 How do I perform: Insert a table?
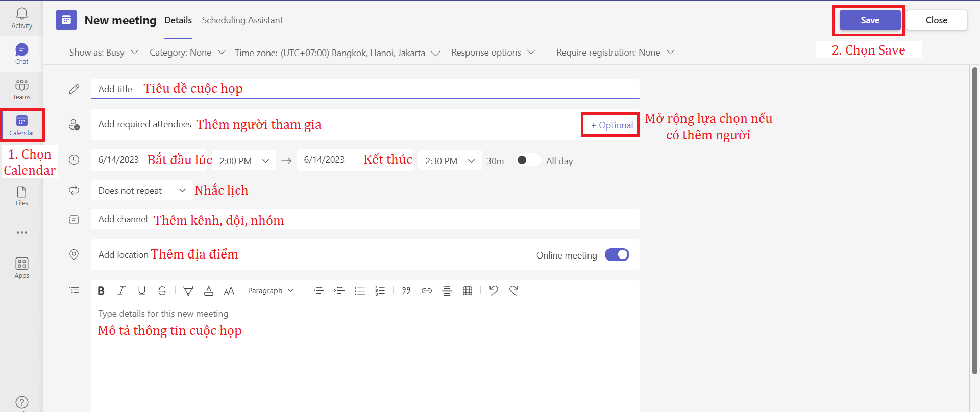point(468,291)
